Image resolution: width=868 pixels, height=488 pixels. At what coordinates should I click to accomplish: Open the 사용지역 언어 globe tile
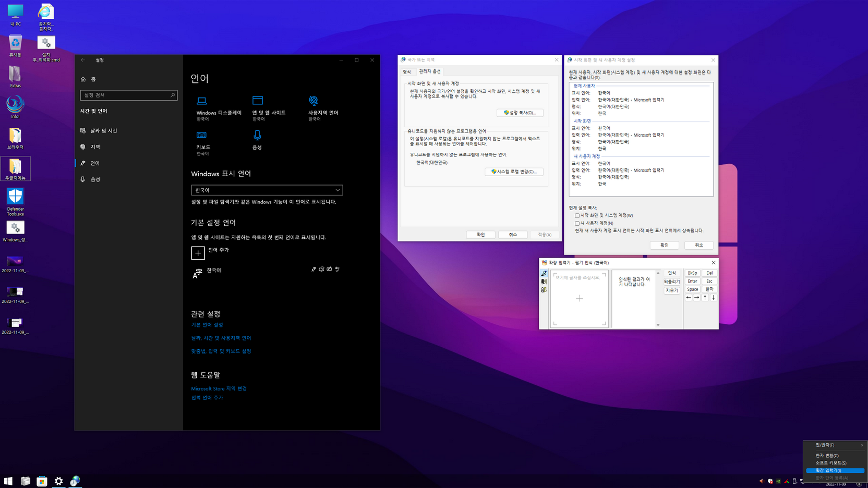point(323,108)
